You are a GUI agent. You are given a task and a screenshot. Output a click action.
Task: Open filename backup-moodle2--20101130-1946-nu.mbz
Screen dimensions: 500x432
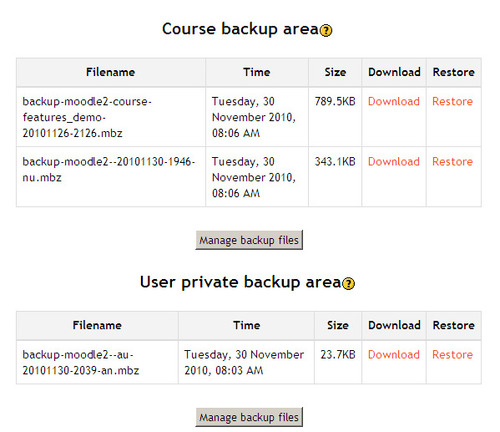point(108,169)
